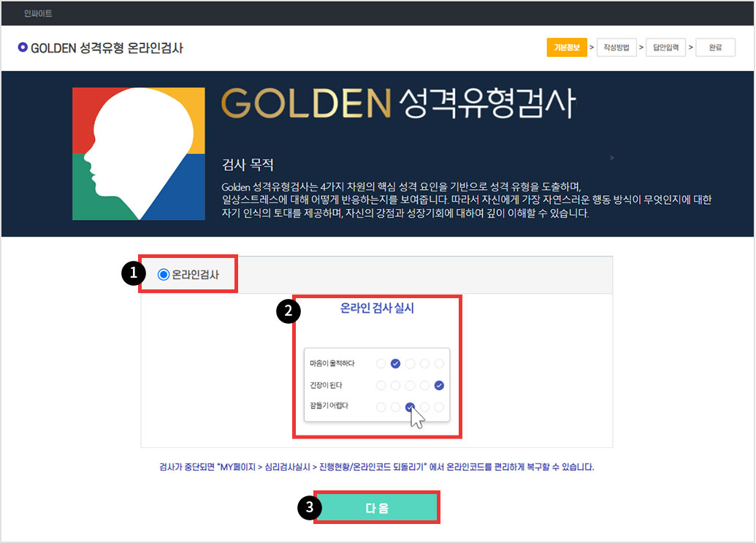Click the numbered badge 2 marker
Viewport: 756px width, 543px height.
(x=289, y=311)
